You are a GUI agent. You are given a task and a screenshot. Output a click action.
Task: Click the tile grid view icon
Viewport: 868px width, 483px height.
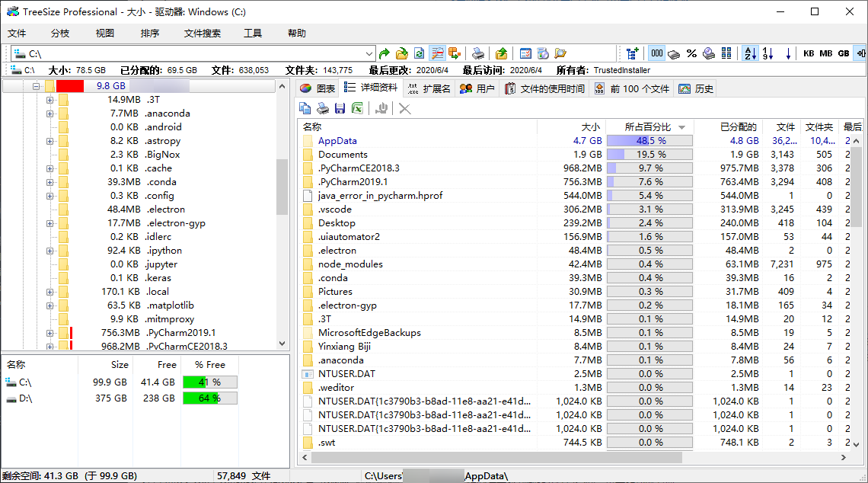pos(726,54)
